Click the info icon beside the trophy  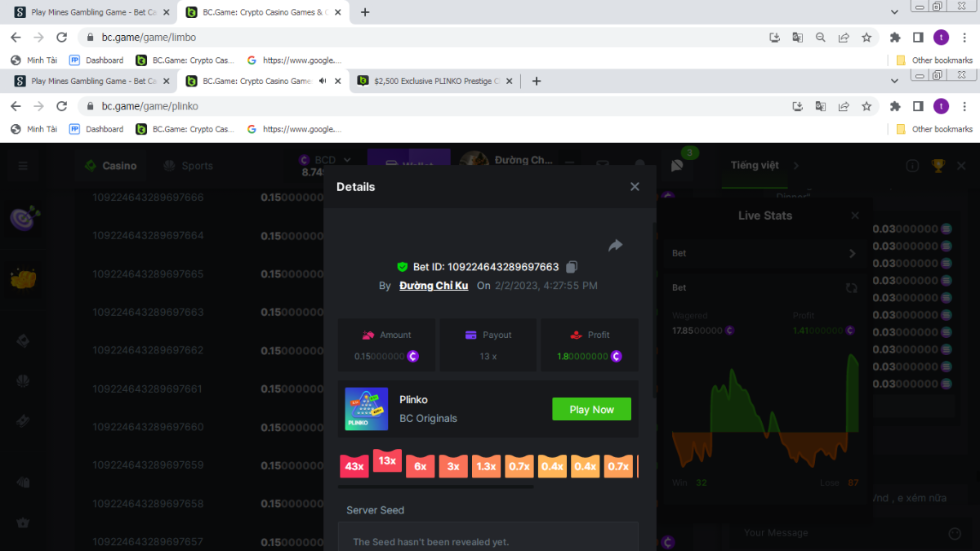[912, 166]
